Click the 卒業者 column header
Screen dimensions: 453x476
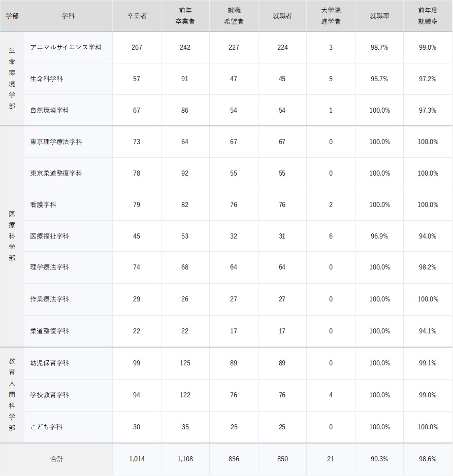[137, 16]
